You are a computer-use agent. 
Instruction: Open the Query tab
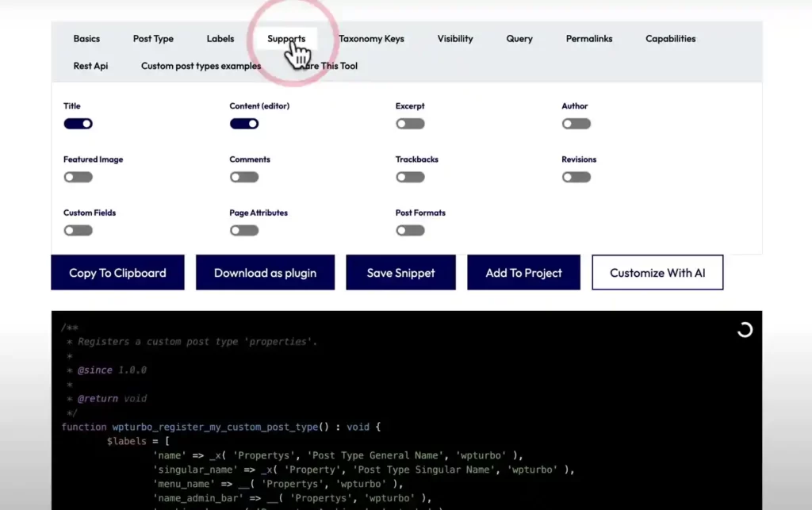(x=519, y=39)
